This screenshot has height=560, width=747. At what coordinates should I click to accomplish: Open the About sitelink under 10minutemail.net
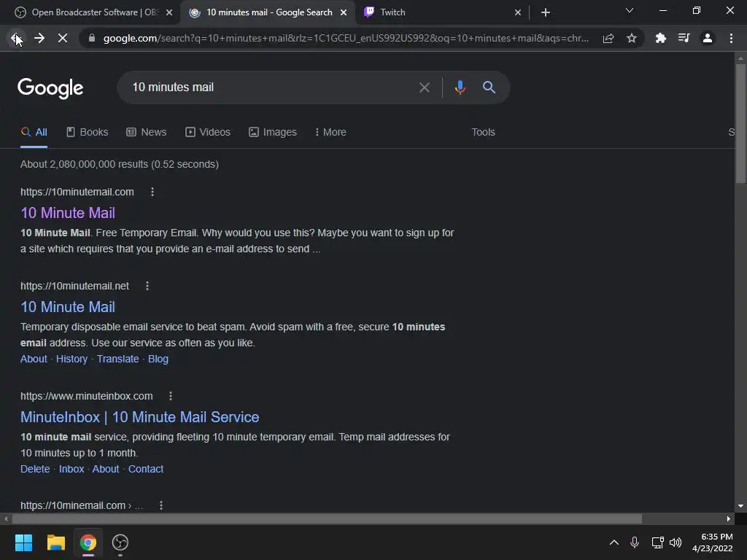(x=34, y=359)
